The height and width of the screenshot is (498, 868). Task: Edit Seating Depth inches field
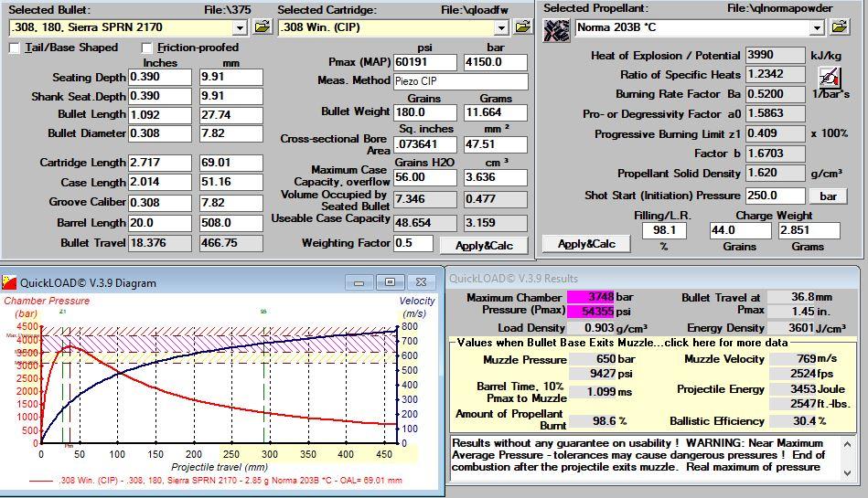160,77
